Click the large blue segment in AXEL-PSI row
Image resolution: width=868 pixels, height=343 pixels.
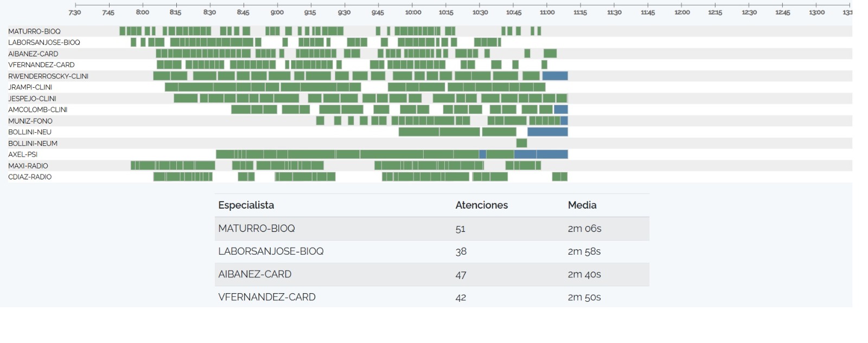click(541, 154)
